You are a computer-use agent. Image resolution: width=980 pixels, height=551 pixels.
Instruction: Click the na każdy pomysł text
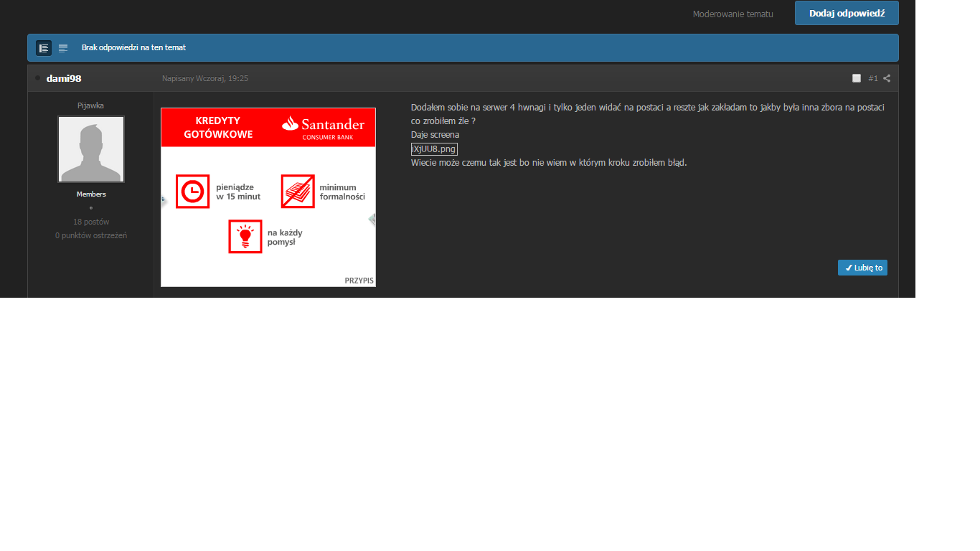click(x=286, y=237)
